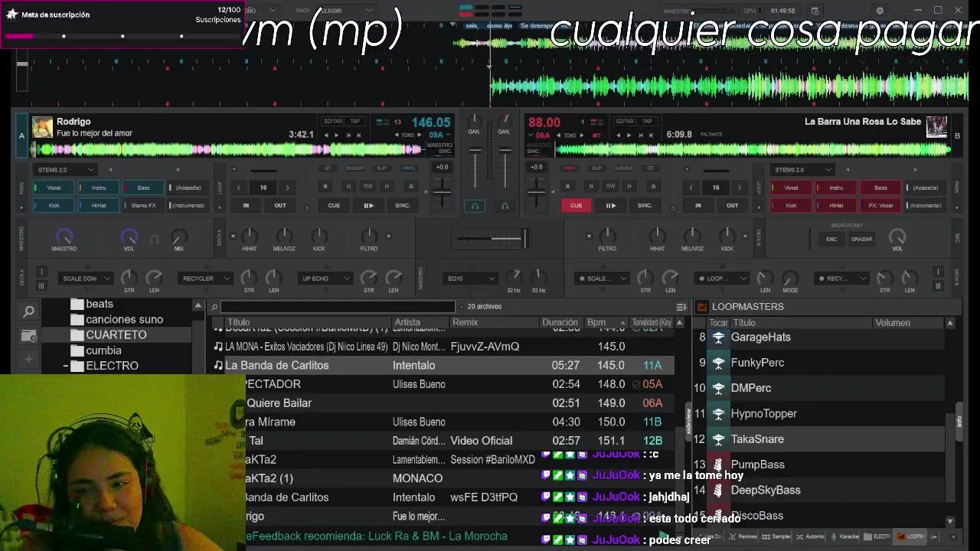This screenshot has height=551, width=980.
Task: Switch to the Karaoke tab
Action: click(x=845, y=536)
